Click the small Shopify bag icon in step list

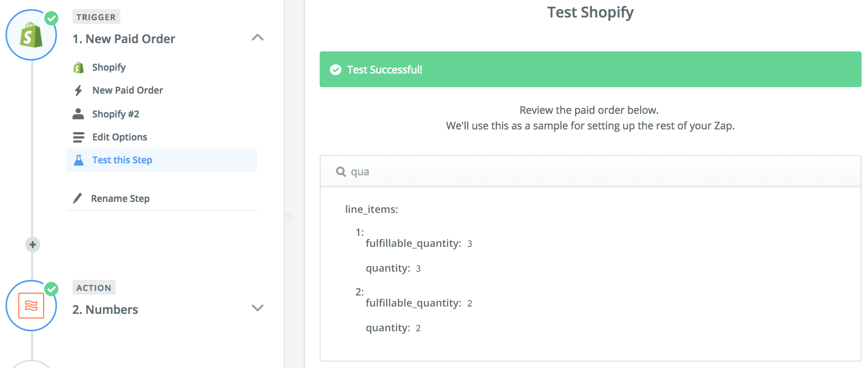tap(79, 67)
